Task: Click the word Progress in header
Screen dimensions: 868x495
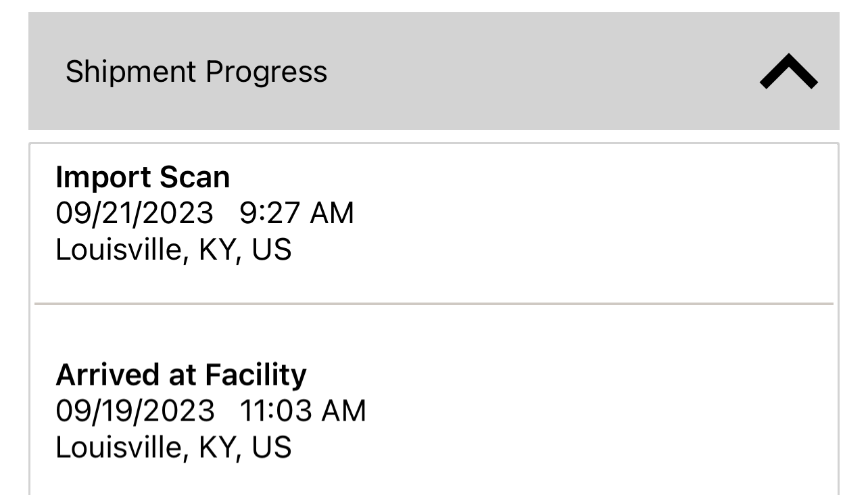Action: 266,72
